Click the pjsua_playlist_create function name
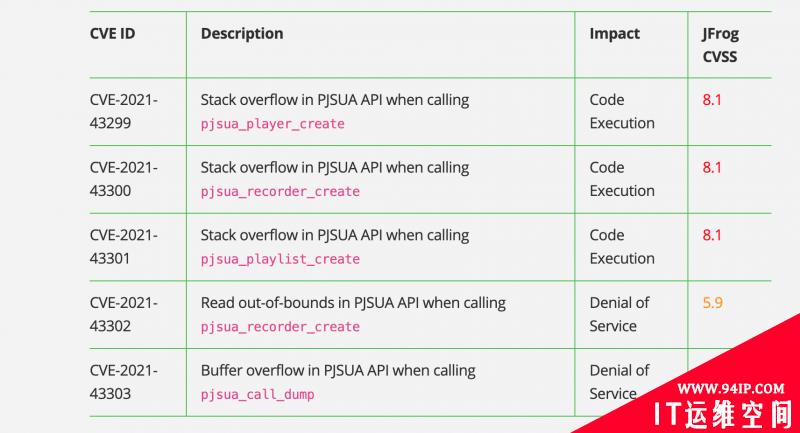This screenshot has width=800, height=433. (280, 259)
